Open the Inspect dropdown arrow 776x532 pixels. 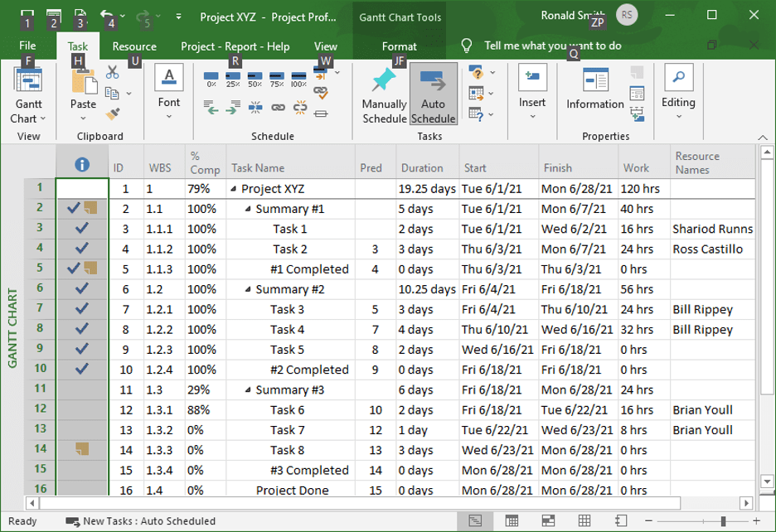[492, 73]
